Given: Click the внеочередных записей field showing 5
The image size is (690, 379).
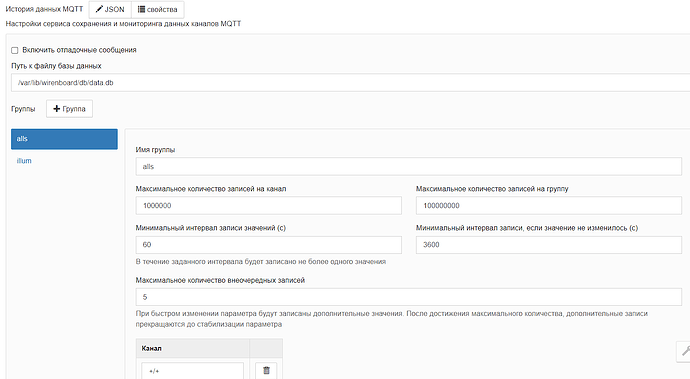Looking at the screenshot, I should [409, 297].
